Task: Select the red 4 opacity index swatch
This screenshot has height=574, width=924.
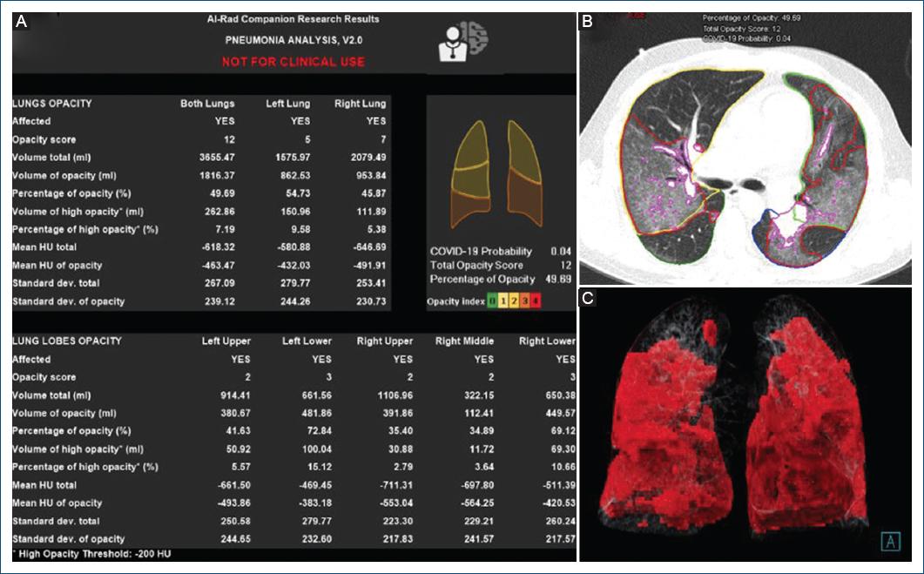Action: tap(536, 301)
